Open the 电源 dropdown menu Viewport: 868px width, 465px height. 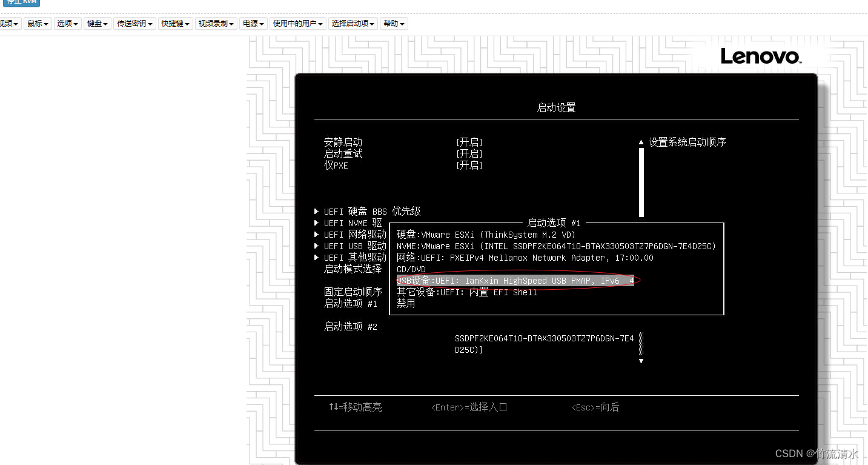point(253,24)
